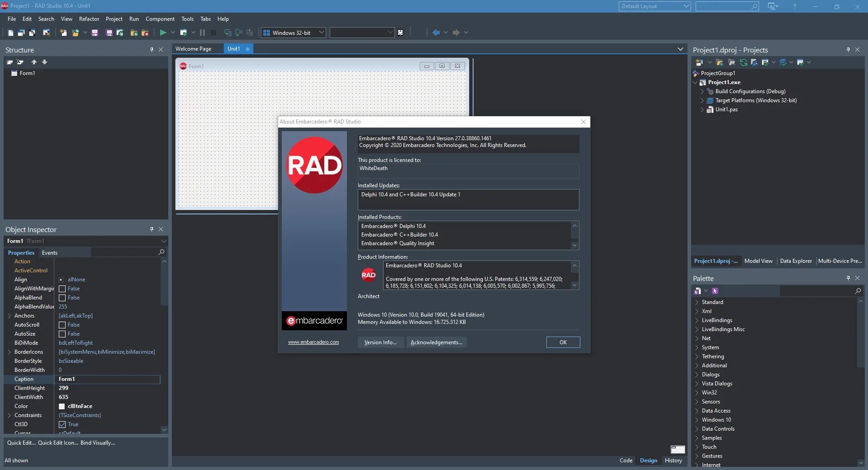
Task: Click the Caption value input field
Action: pyautogui.click(x=107, y=379)
